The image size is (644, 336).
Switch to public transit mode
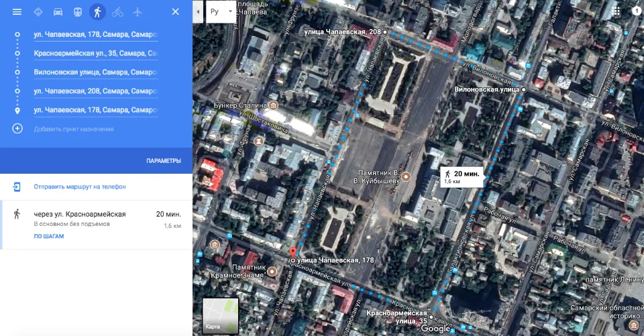(78, 12)
